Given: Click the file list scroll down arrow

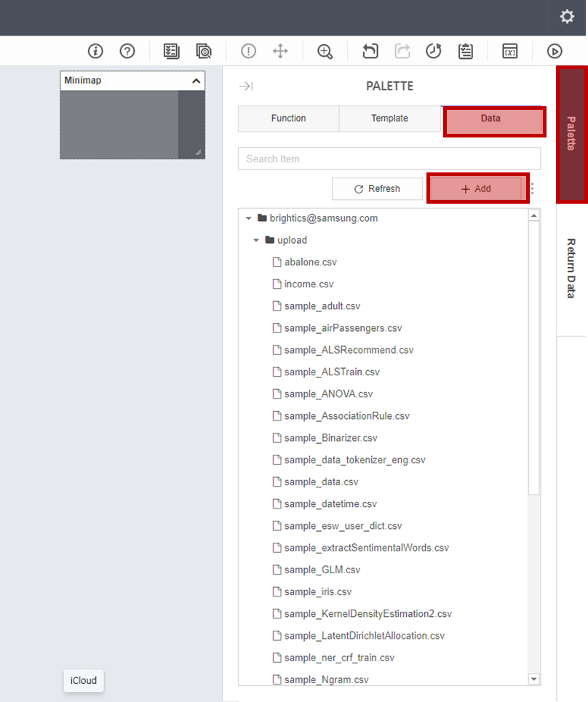Looking at the screenshot, I should pyautogui.click(x=534, y=679).
